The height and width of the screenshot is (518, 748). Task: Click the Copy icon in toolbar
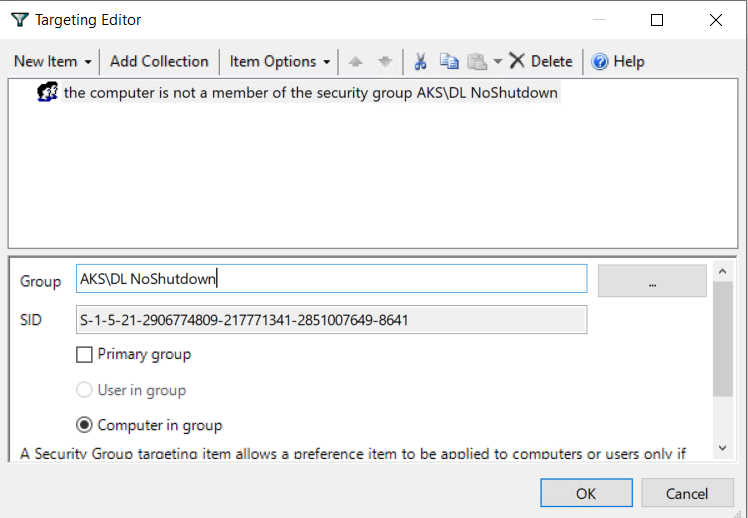449,61
